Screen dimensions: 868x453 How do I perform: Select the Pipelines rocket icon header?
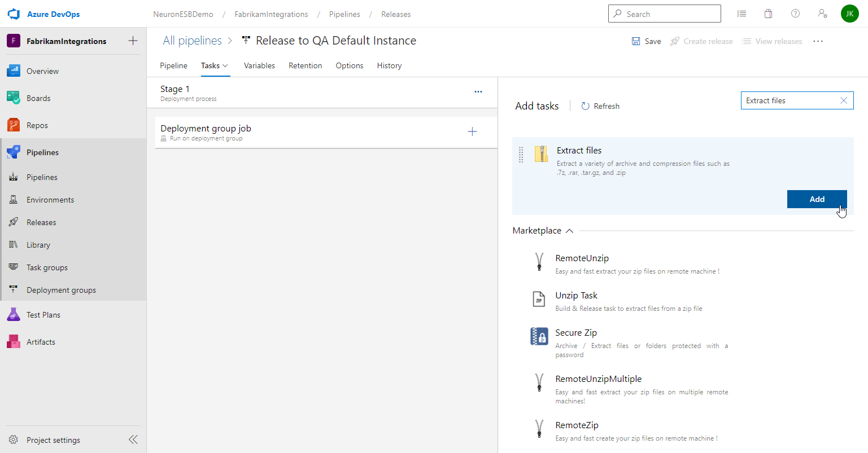click(14, 152)
